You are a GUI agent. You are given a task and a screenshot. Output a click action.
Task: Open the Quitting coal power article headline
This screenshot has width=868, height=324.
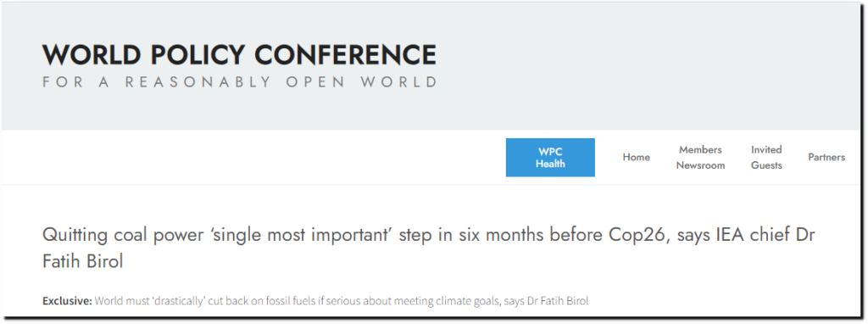click(x=428, y=248)
